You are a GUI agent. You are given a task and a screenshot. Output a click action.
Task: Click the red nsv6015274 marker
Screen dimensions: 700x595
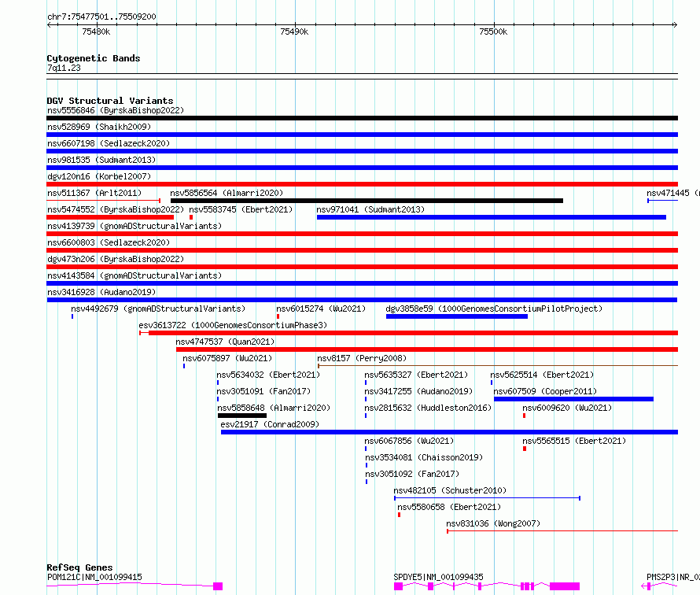coord(278,316)
